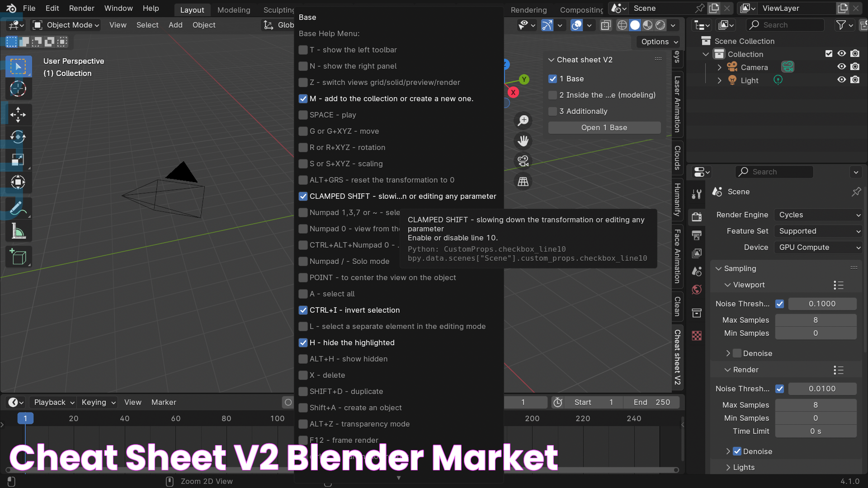This screenshot has width=868, height=488.
Task: Click the Time Limit 0 s field
Action: tap(815, 432)
